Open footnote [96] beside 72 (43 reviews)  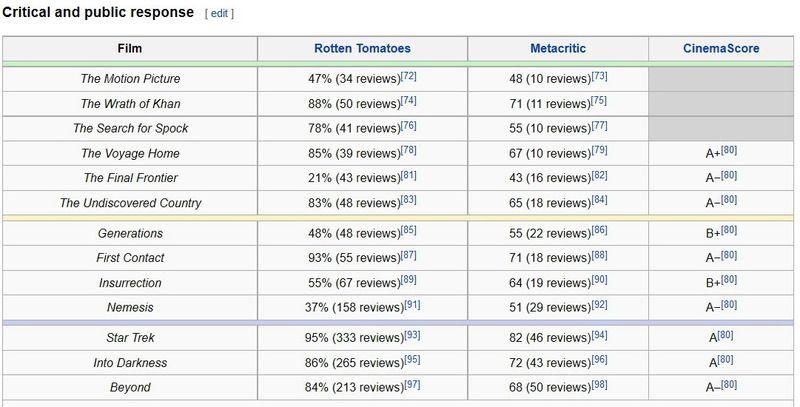tap(599, 360)
